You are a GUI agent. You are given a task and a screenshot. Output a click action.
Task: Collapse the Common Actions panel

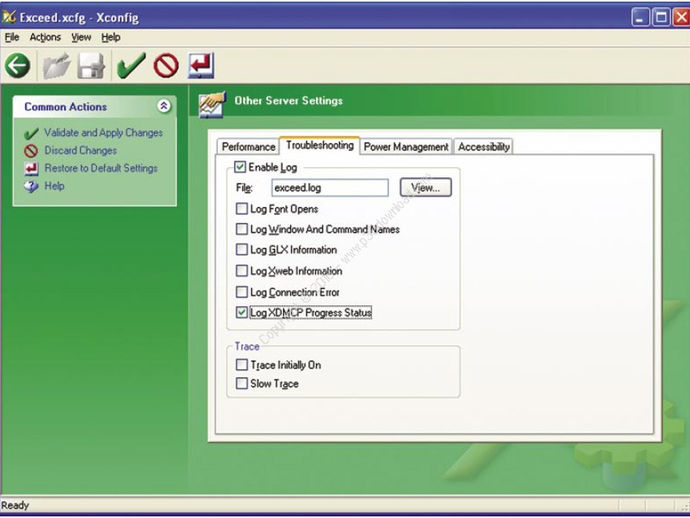coord(164,106)
